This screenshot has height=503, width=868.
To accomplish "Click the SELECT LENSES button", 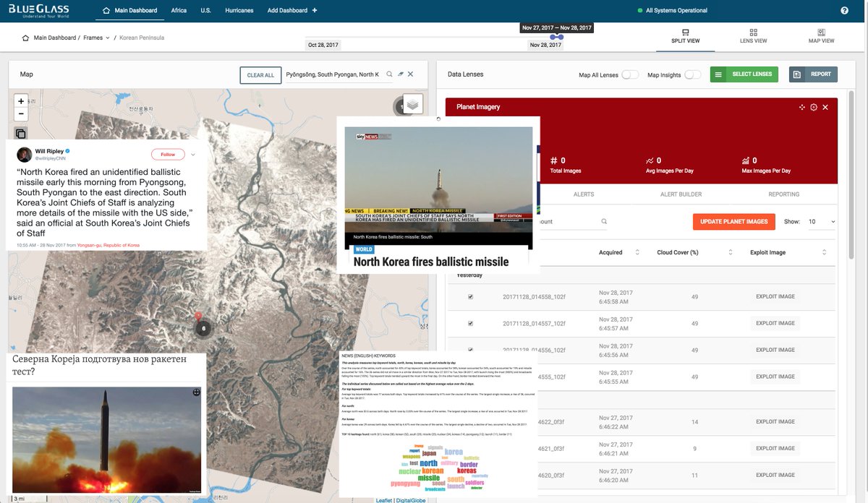I will coord(744,74).
